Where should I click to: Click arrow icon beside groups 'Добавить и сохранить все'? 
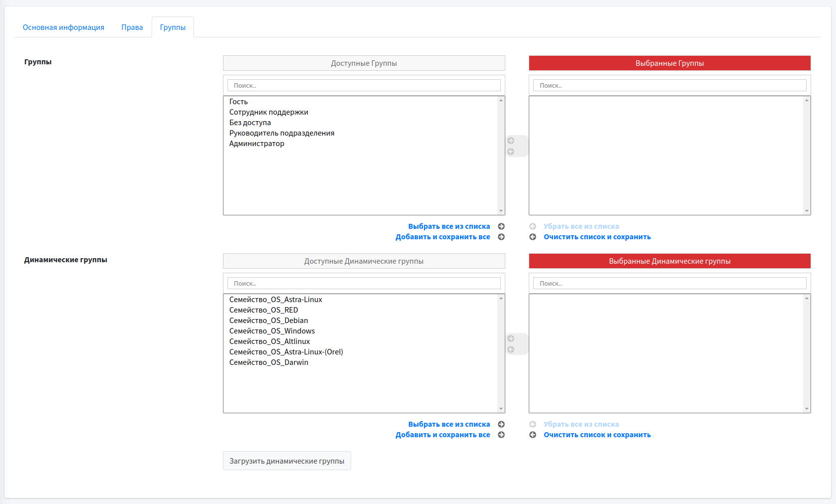tap(501, 237)
